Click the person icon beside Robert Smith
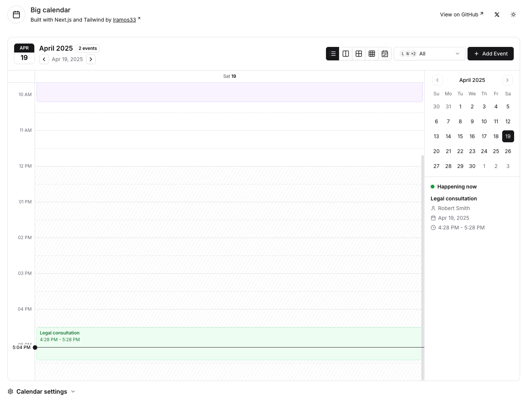532x403 pixels. pyautogui.click(x=433, y=208)
